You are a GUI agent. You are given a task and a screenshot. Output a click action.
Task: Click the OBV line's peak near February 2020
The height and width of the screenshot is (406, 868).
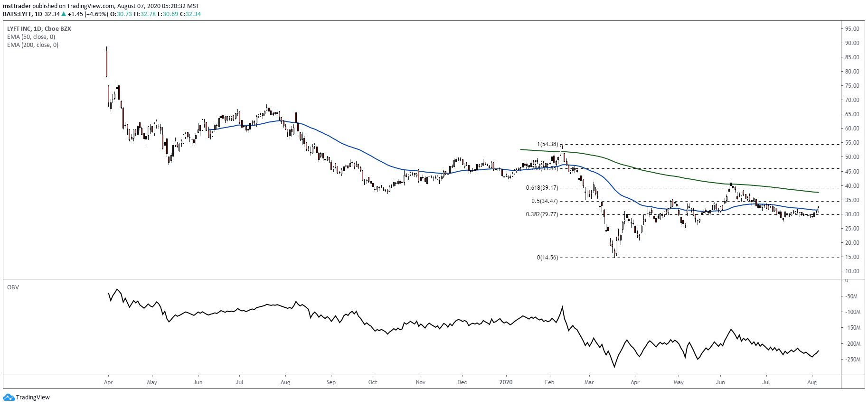[562, 307]
